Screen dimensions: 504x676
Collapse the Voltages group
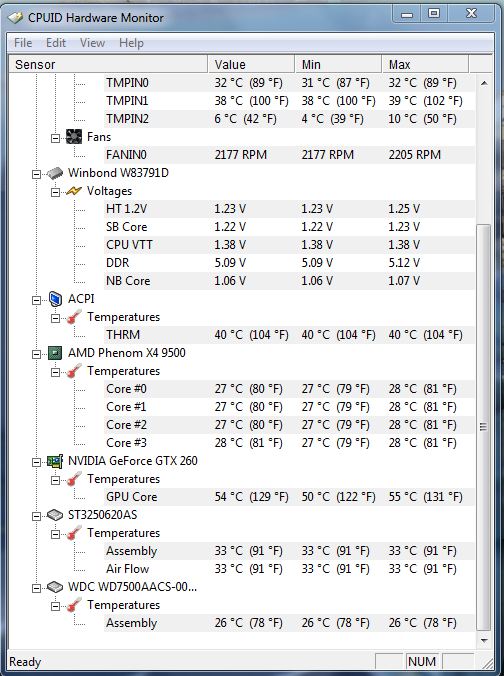click(x=56, y=192)
